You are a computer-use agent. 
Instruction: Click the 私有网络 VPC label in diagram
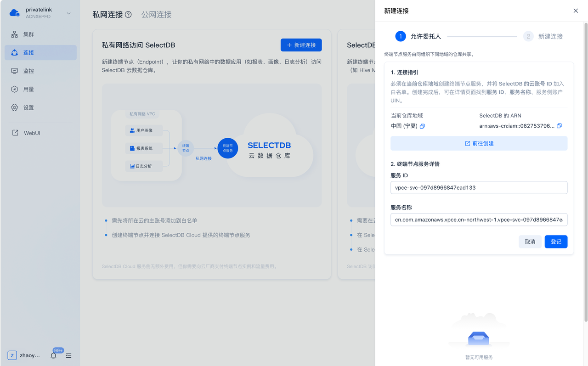point(142,114)
